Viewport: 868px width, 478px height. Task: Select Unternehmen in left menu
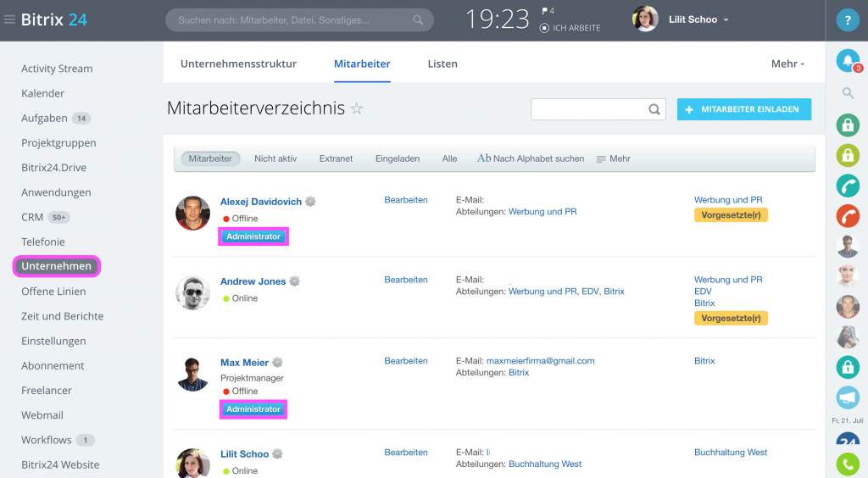pos(57,266)
